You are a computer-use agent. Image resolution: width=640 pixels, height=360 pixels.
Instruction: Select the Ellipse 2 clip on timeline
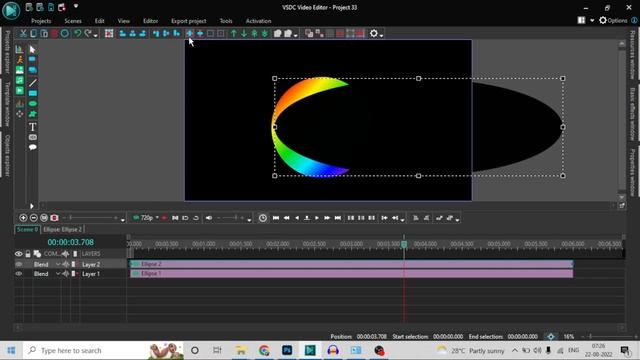coord(351,264)
